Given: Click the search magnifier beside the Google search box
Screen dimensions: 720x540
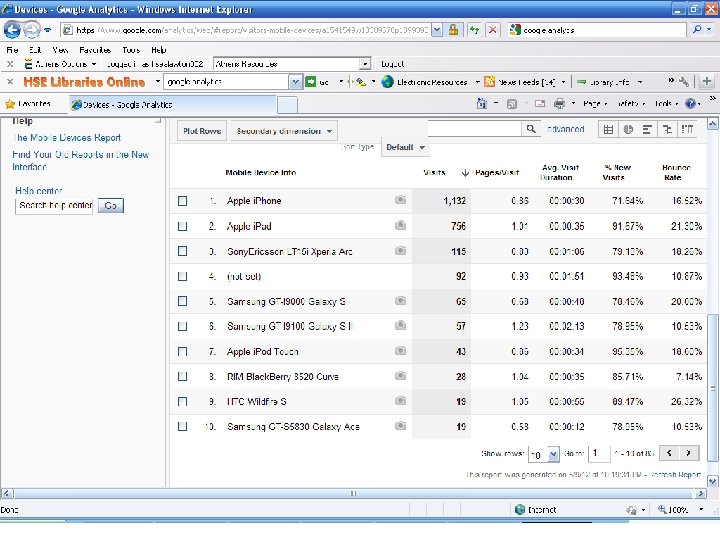Looking at the screenshot, I should [x=697, y=30].
